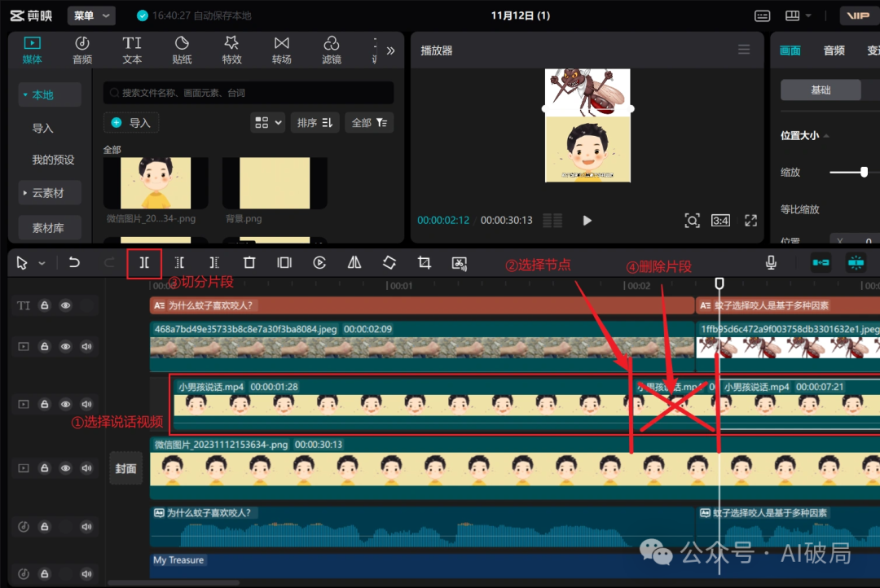Image resolution: width=880 pixels, height=588 pixels.
Task: Click the 封面 cover button
Action: [x=125, y=468]
